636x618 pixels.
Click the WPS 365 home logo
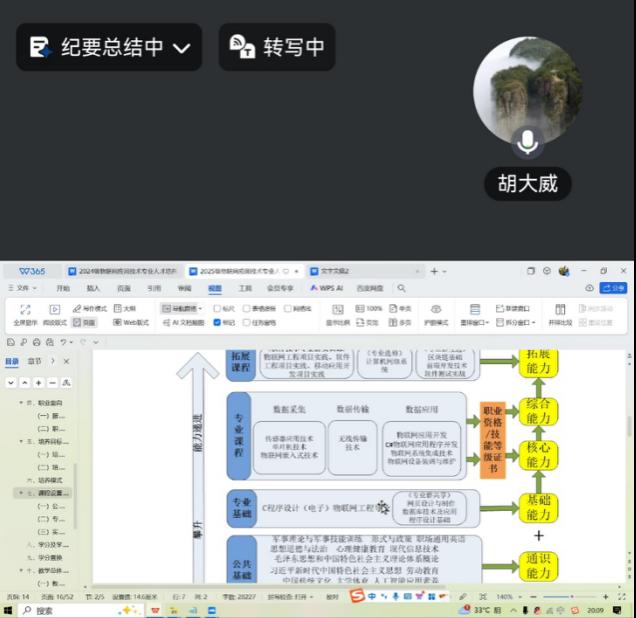pyautogui.click(x=32, y=271)
